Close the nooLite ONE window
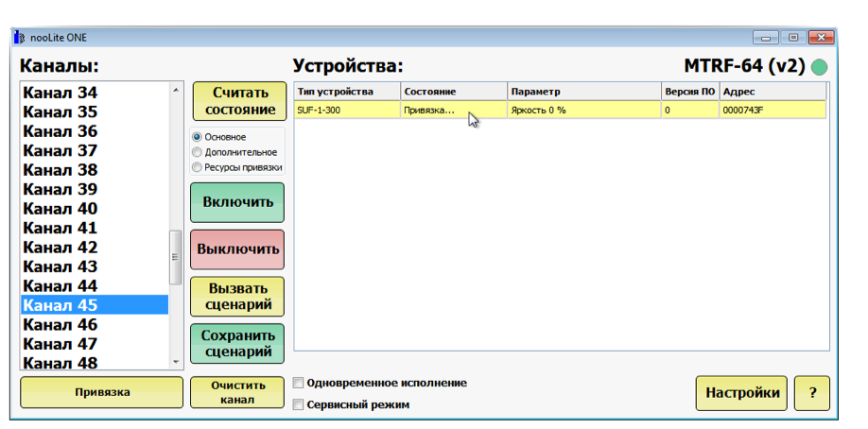The image size is (868, 429). [821, 38]
